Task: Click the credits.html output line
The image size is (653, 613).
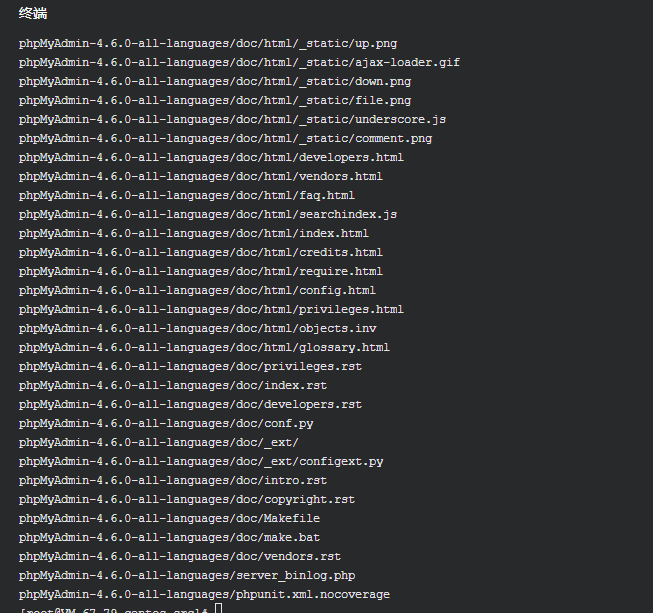Action: coord(201,253)
